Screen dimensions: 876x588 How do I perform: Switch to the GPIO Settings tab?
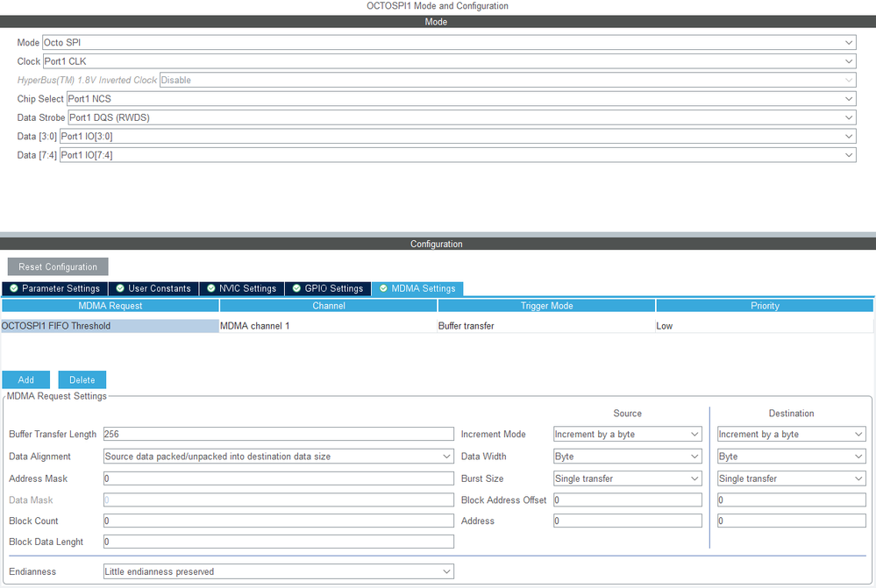click(328, 288)
